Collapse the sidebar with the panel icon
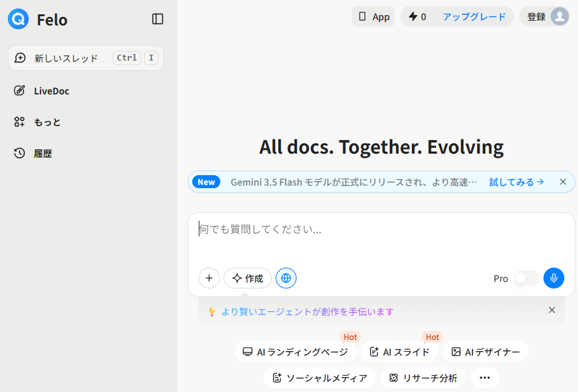This screenshot has width=578, height=392. point(158,19)
